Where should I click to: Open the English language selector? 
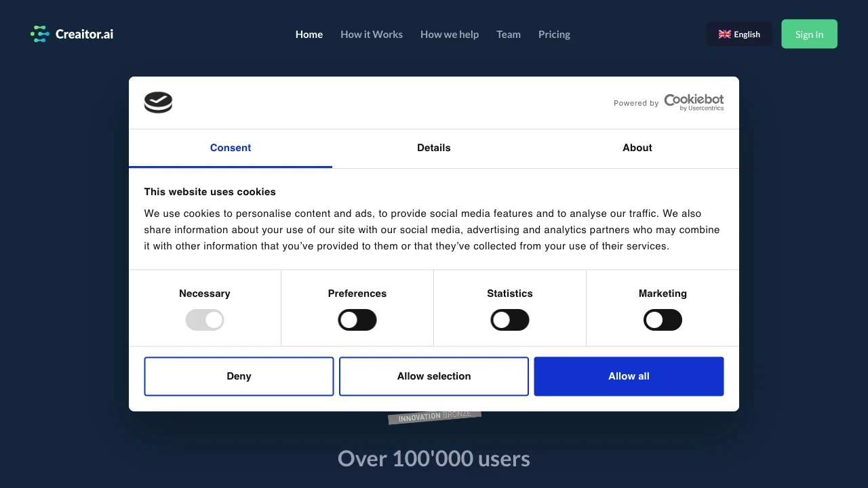(739, 34)
